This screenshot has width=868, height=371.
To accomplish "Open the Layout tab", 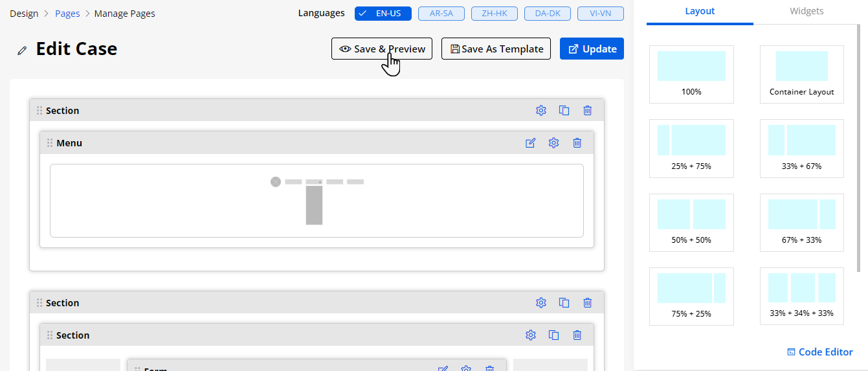I will (x=700, y=12).
